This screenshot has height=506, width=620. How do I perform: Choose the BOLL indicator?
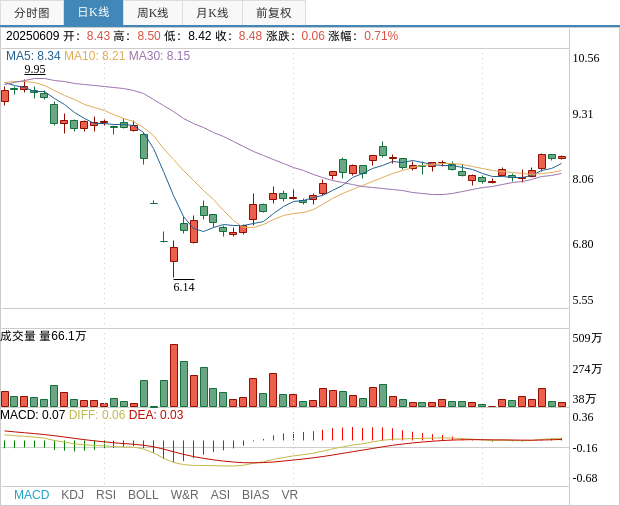(143, 495)
